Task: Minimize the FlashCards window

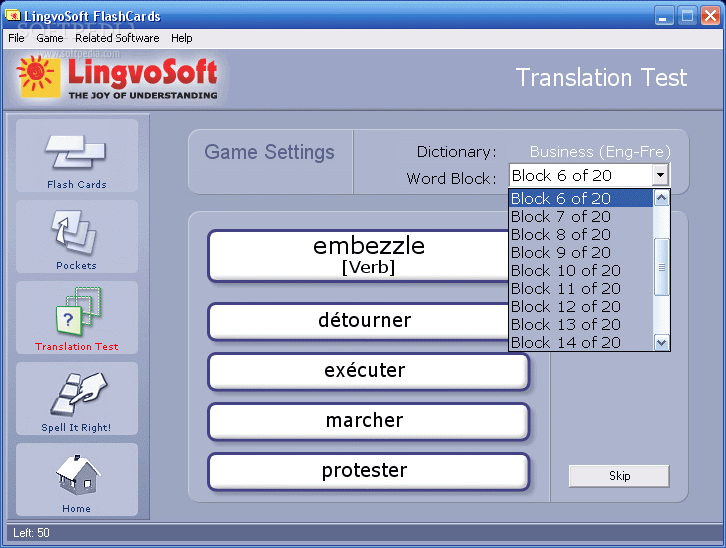Action: (x=664, y=16)
